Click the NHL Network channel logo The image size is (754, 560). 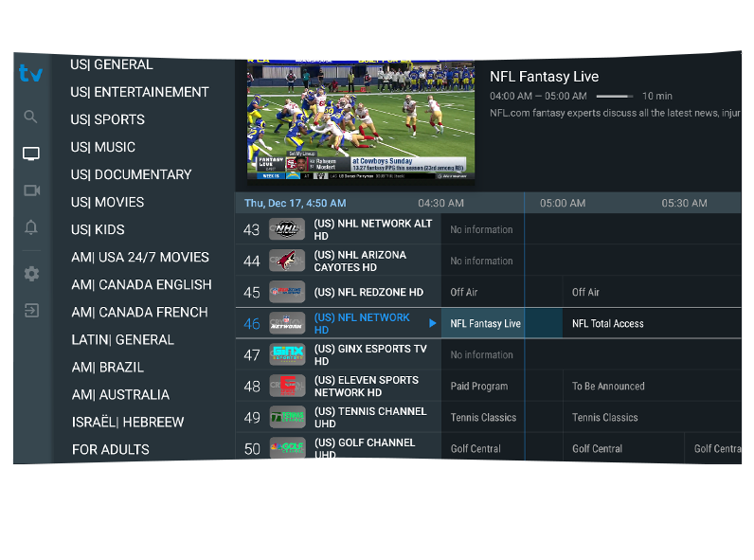[287, 229]
